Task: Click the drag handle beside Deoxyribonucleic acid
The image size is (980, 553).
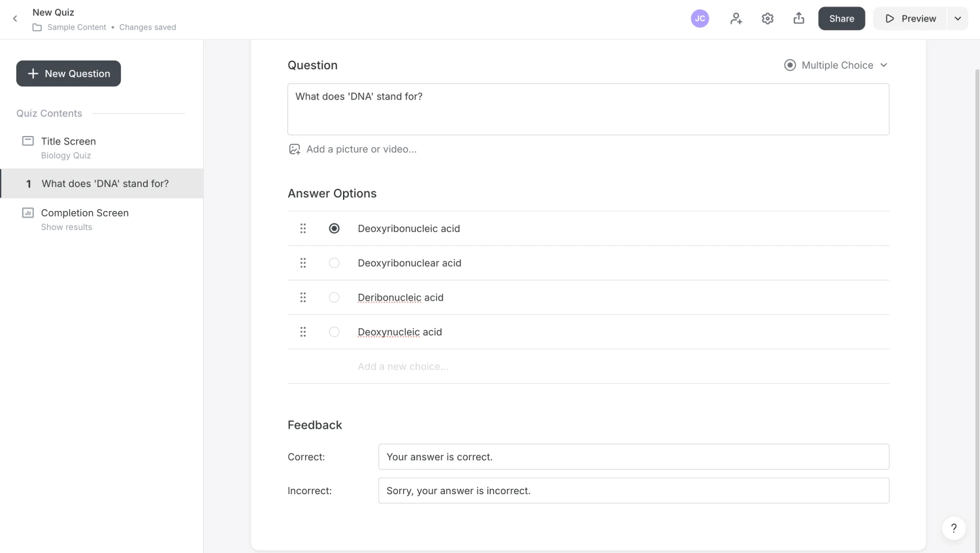Action: pyautogui.click(x=302, y=228)
